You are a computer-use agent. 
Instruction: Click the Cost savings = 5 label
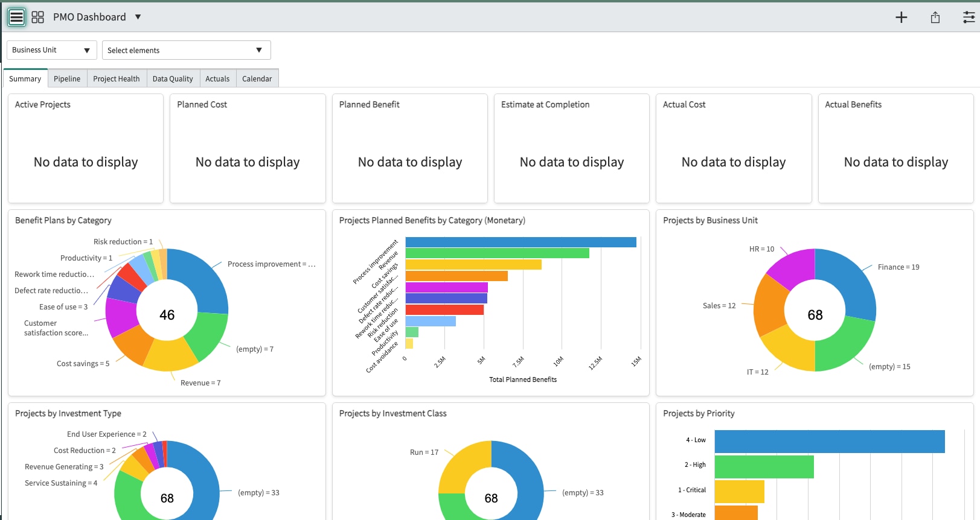83,364
